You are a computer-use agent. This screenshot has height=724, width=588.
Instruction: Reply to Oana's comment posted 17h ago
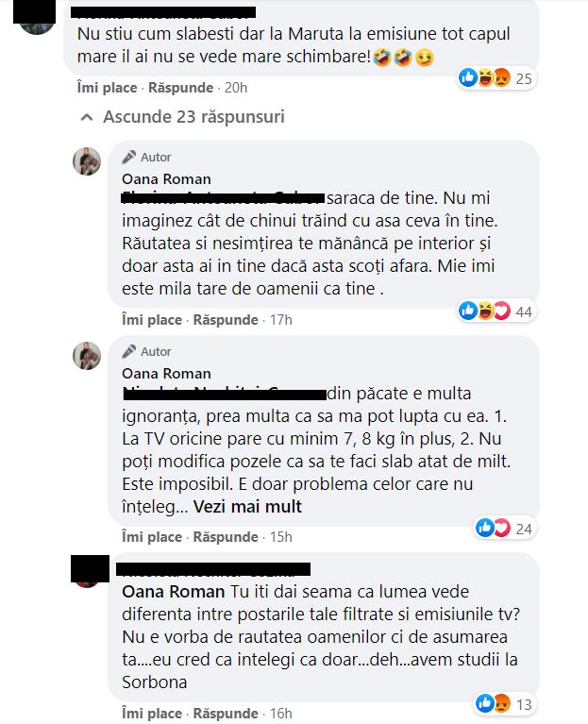(226, 319)
